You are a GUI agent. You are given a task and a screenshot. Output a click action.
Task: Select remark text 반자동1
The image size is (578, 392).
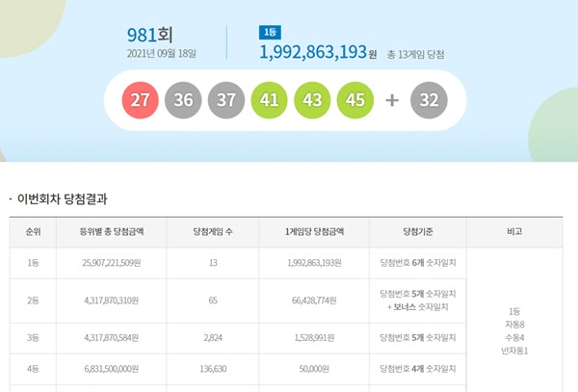pos(514,351)
